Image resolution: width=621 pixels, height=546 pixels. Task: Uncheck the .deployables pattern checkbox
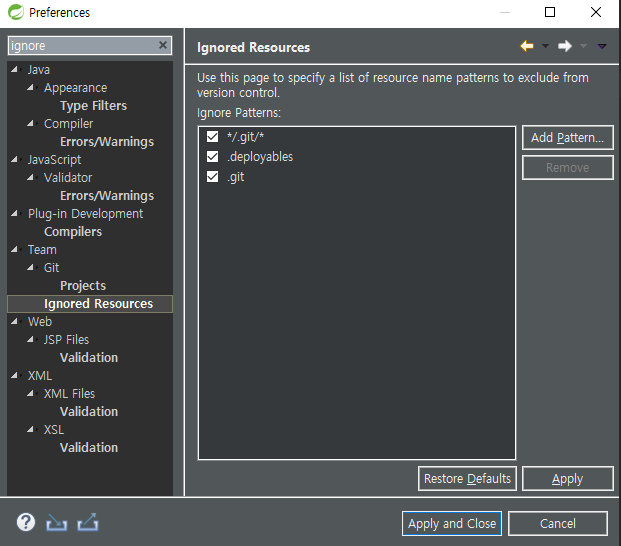click(x=212, y=157)
